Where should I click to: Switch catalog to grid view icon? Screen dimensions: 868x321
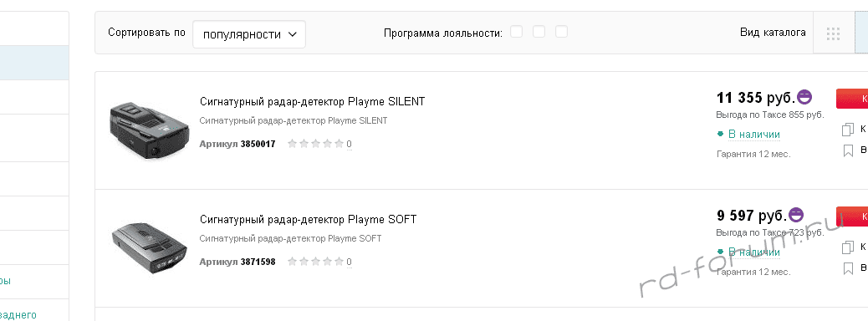[x=833, y=33]
